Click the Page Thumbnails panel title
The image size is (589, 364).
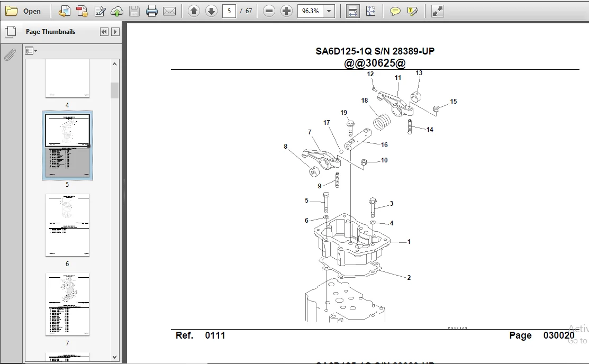tap(51, 32)
